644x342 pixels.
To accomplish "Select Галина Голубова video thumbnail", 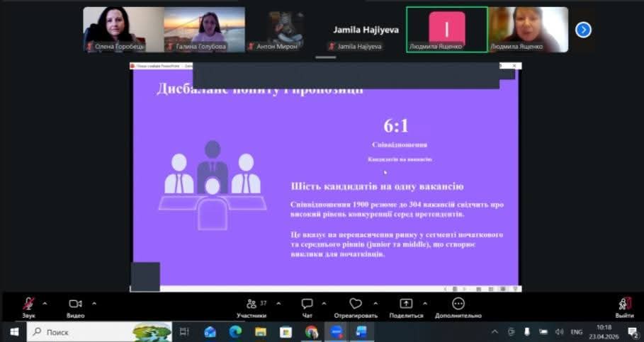I will point(204,29).
